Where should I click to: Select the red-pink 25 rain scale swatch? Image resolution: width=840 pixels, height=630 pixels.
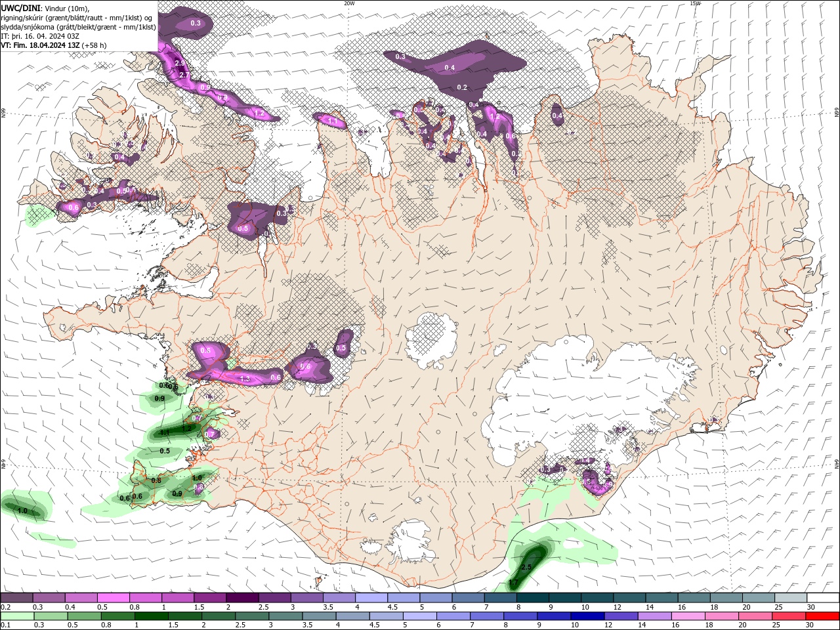coord(789,616)
